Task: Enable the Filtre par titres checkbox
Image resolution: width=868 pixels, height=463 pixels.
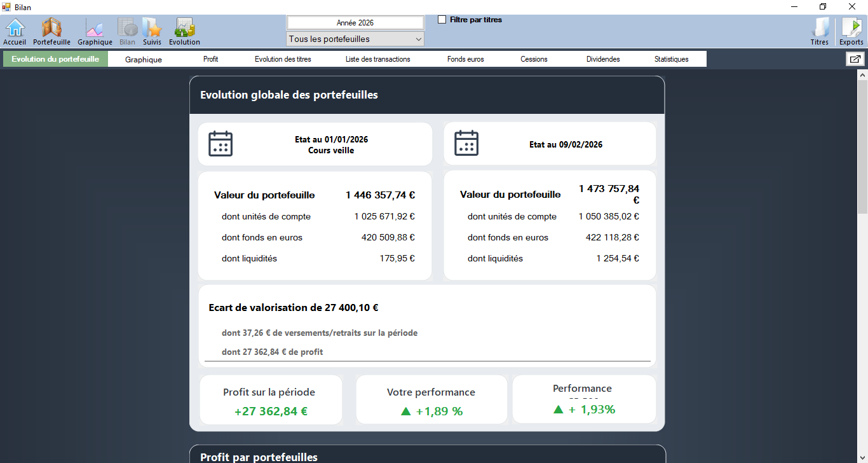Action: point(442,20)
